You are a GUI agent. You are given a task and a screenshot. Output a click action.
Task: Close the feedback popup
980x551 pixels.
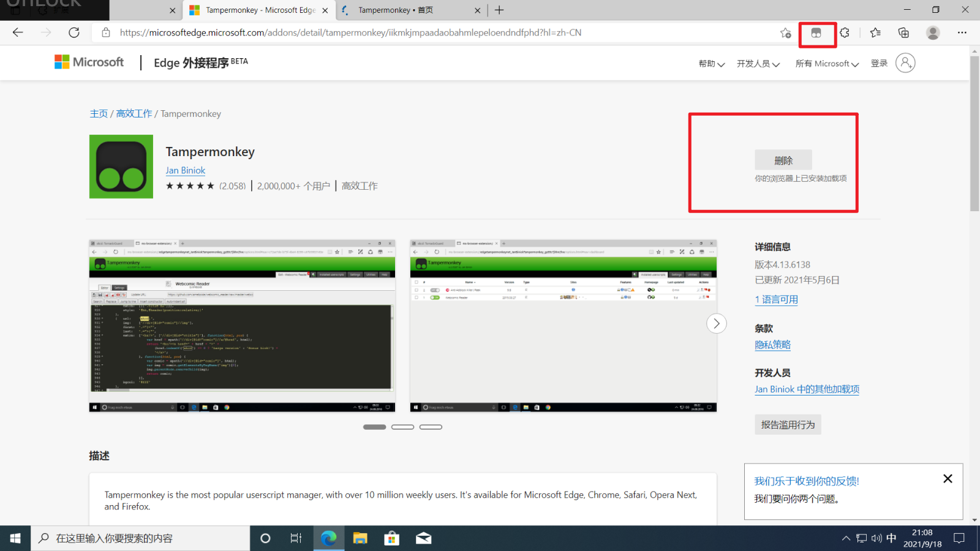coord(948,479)
